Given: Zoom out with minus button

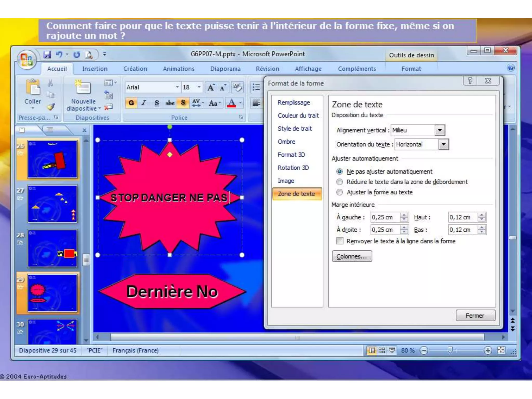Looking at the screenshot, I should [x=424, y=350].
